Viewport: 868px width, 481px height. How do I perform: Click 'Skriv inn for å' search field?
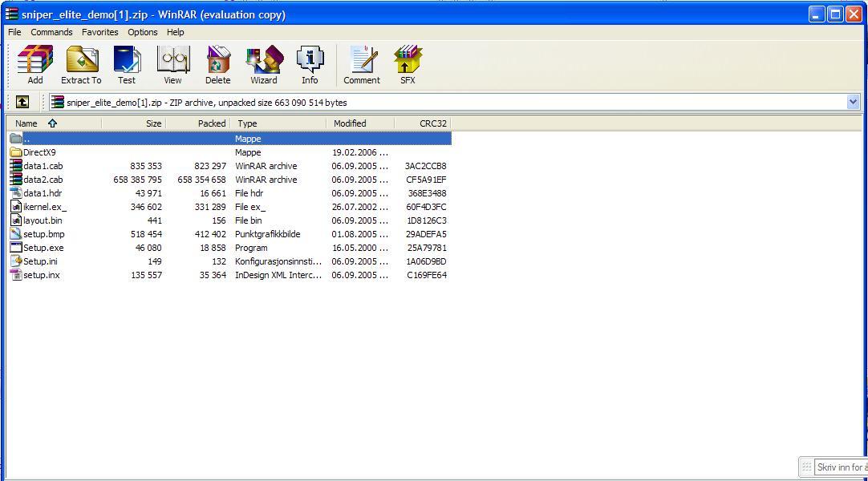[842, 467]
